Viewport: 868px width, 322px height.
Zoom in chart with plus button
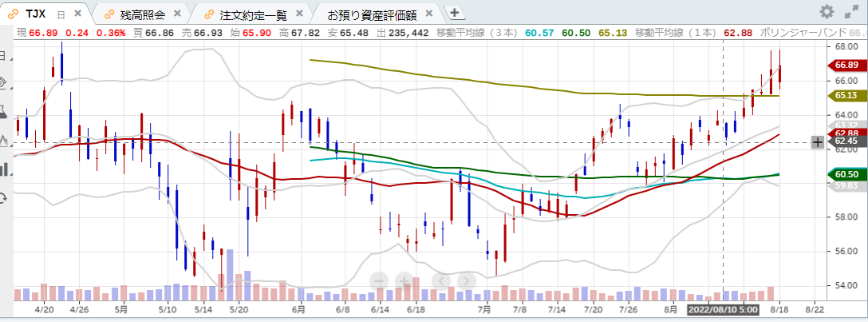[404, 280]
